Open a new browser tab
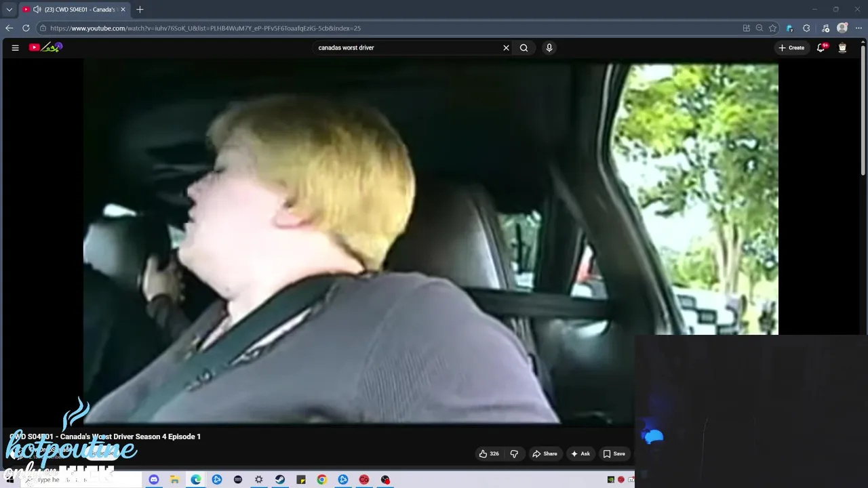 coord(140,9)
